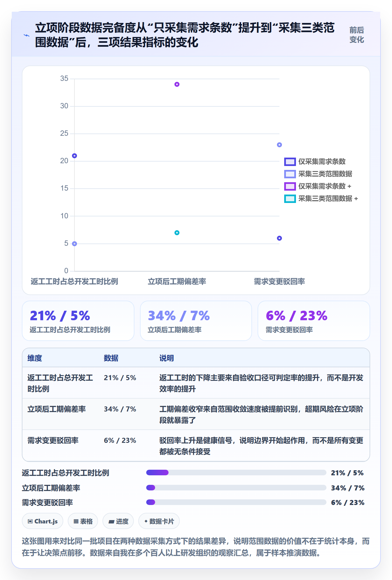Click the 返工工时占总开发工时比例 progress bar
The height and width of the screenshot is (580, 392).
pyautogui.click(x=236, y=473)
